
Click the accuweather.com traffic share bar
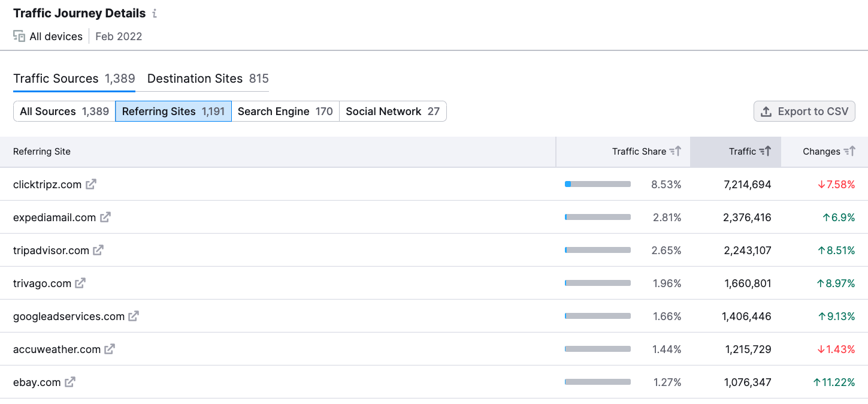[x=598, y=349]
